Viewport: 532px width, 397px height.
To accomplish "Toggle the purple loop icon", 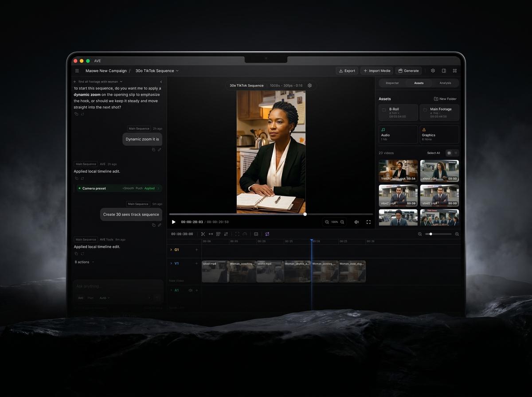I will click(x=267, y=234).
